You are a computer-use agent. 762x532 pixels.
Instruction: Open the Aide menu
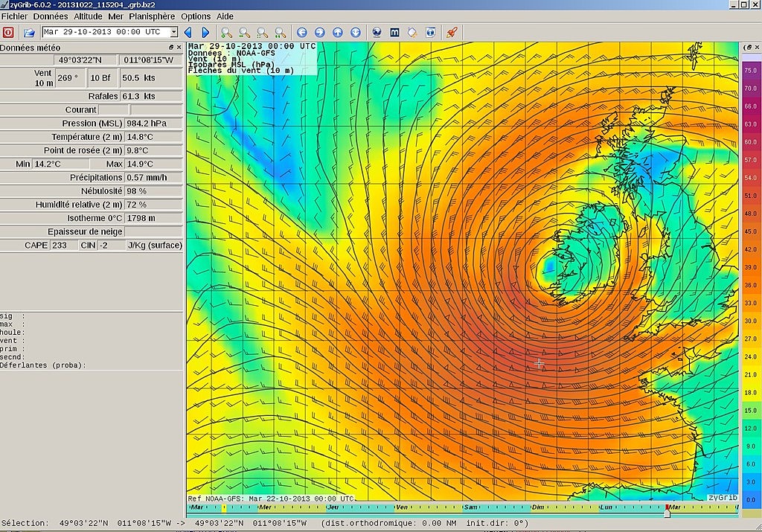pos(225,16)
